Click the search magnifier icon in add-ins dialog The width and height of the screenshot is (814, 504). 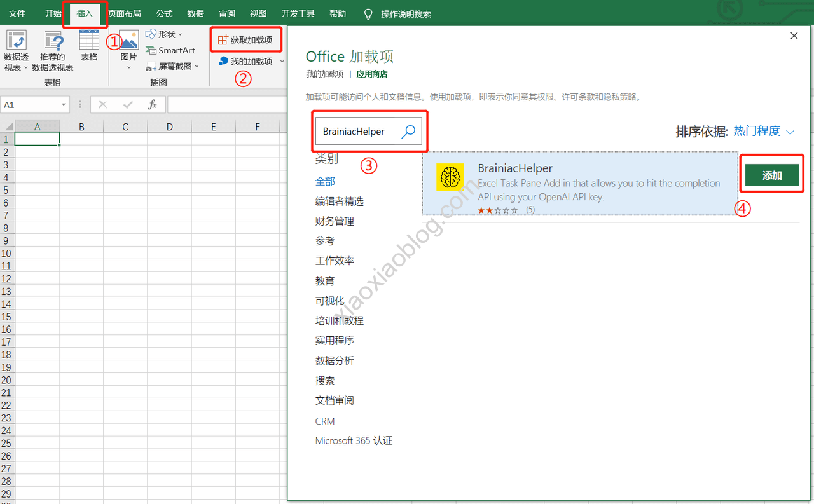[x=408, y=131]
